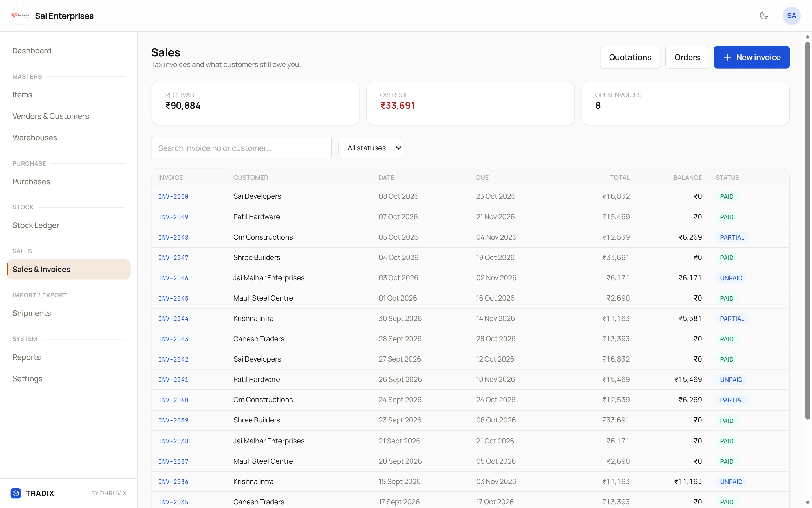This screenshot has width=812, height=508.
Task: Click the vertical page scrollbar thumb
Action: 807,231
